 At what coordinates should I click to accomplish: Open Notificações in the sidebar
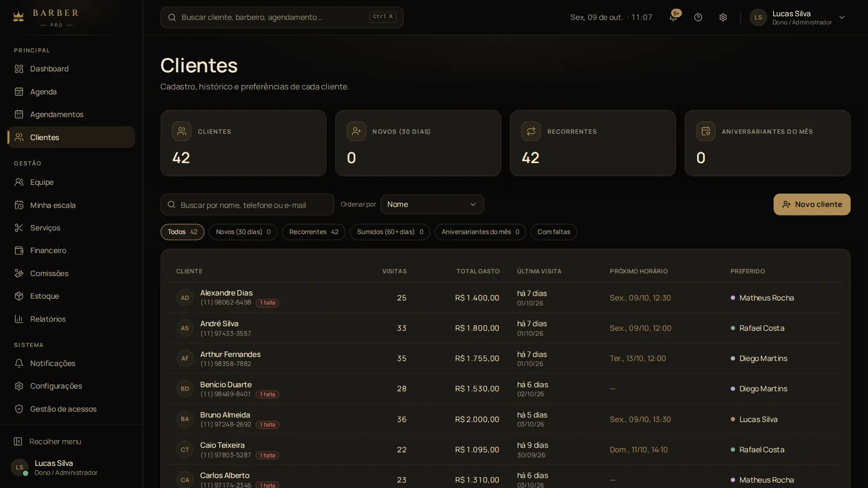pos(71,363)
